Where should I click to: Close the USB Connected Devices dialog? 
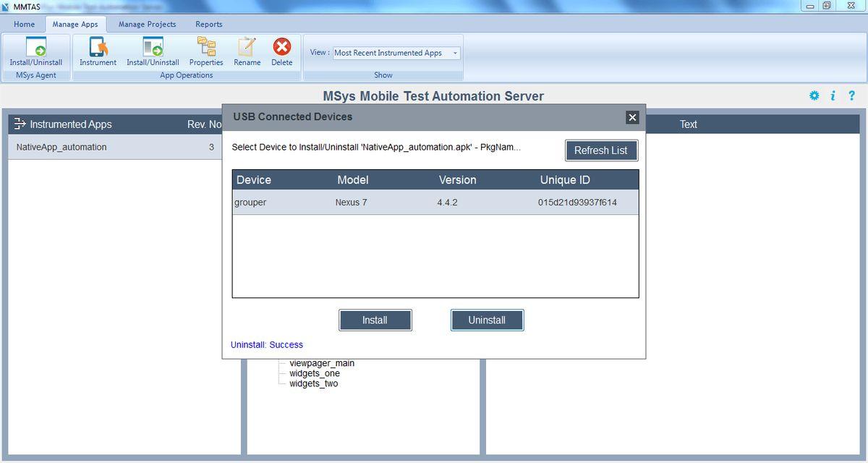coord(632,117)
